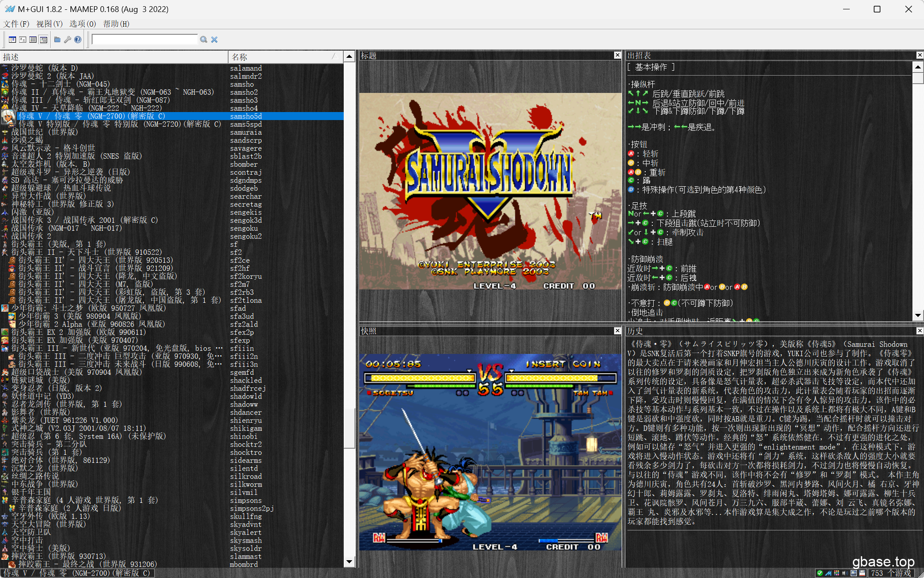Close the 历史 panel

(x=920, y=331)
